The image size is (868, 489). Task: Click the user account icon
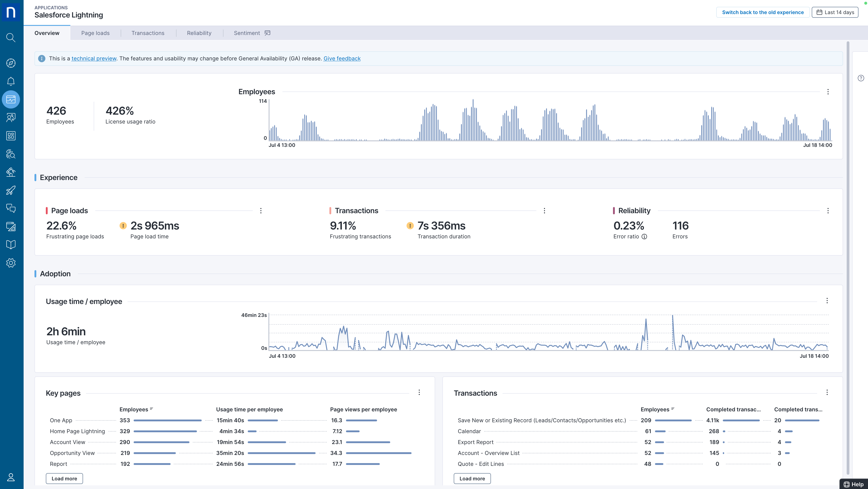(11, 477)
